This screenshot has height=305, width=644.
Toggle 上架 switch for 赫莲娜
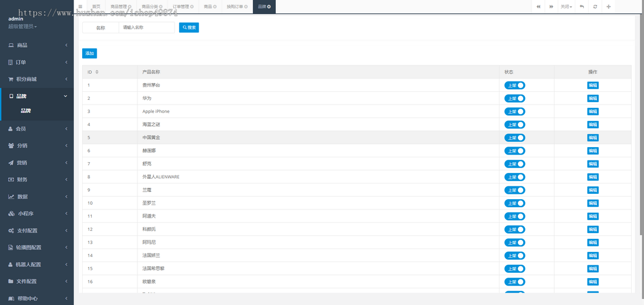515,151
